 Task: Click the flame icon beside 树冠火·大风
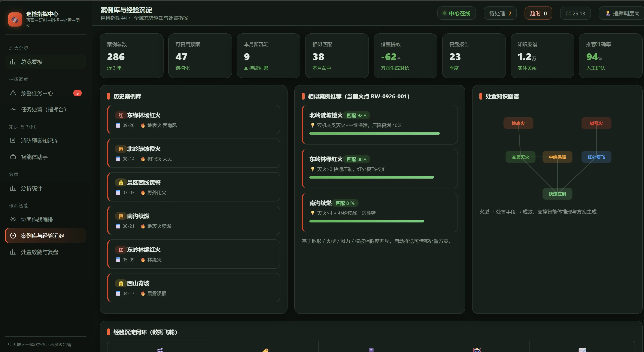(143, 159)
